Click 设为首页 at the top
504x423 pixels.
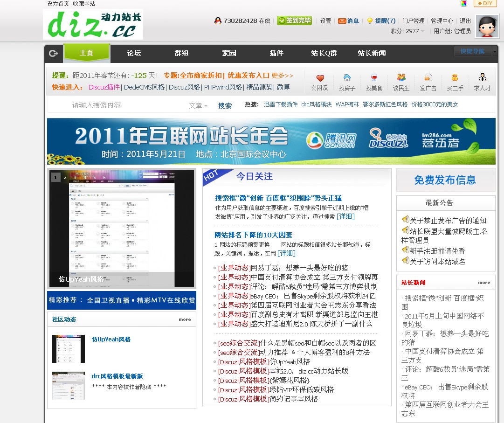58,4
